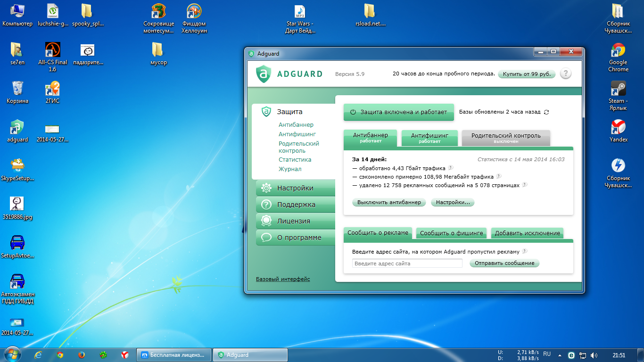Open the Поддержка section in the Adguard sidebar
The image size is (644, 362).
click(x=296, y=205)
